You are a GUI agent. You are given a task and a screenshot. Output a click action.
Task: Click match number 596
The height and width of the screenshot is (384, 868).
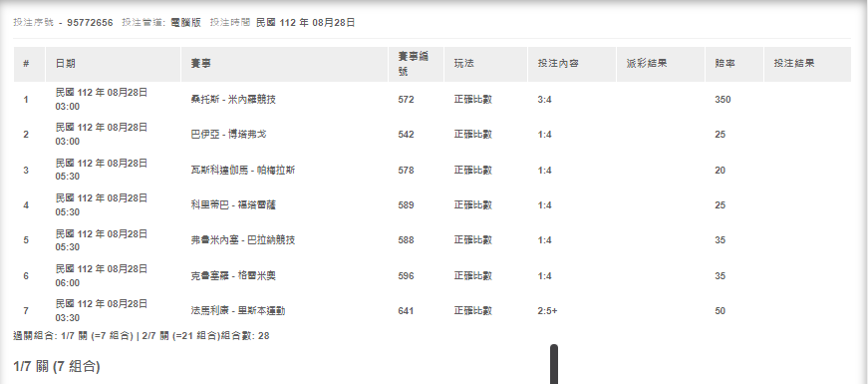[406, 276]
